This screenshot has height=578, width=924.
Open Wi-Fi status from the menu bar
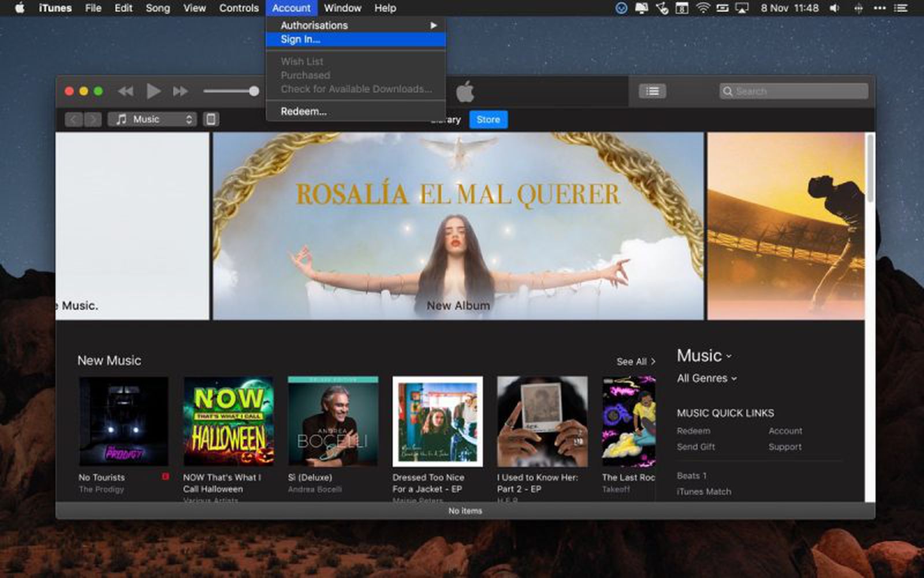point(702,8)
